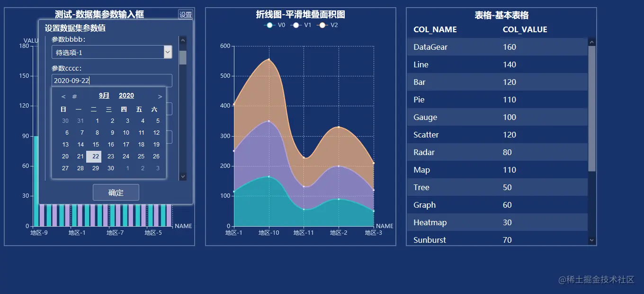
Task: Select the Pie table row
Action: coord(497,100)
